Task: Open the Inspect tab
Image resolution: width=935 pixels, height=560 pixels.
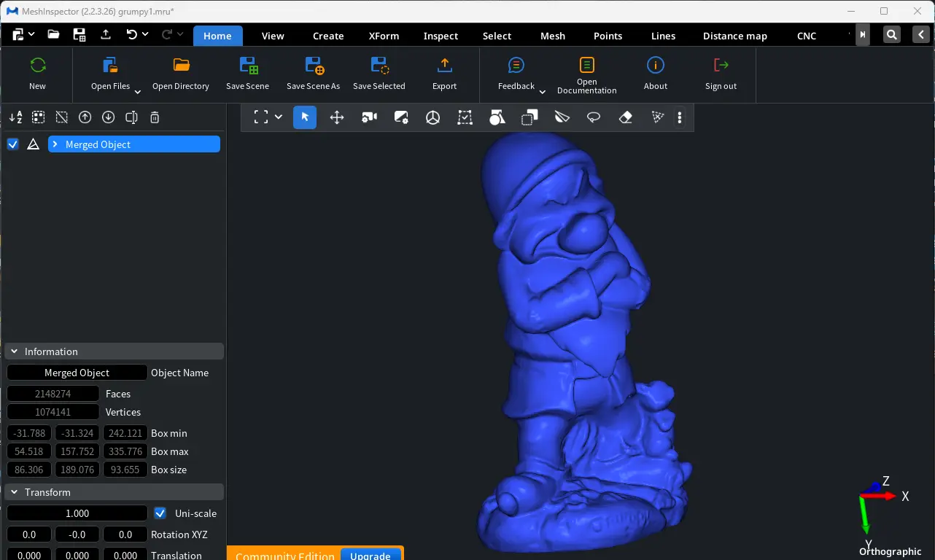Action: coord(441,36)
